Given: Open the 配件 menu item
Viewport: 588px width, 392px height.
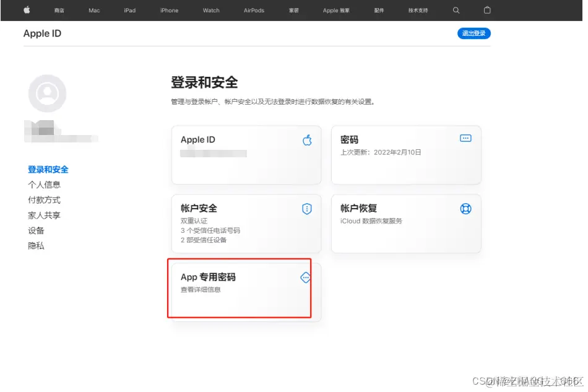Looking at the screenshot, I should pyautogui.click(x=379, y=11).
